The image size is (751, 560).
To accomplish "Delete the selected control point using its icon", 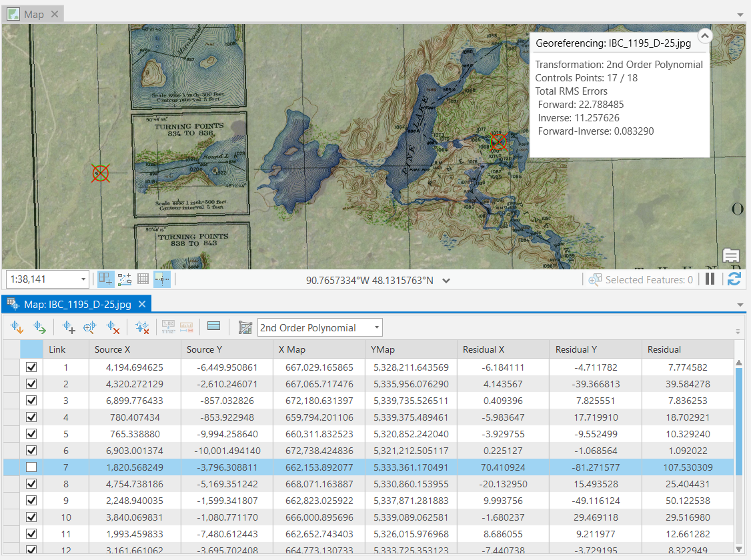I will tap(111, 327).
